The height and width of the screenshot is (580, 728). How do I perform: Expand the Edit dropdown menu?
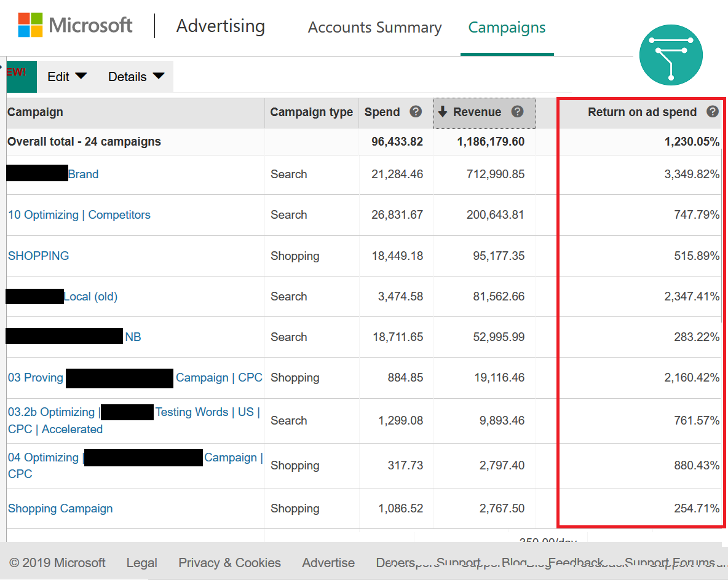[67, 77]
